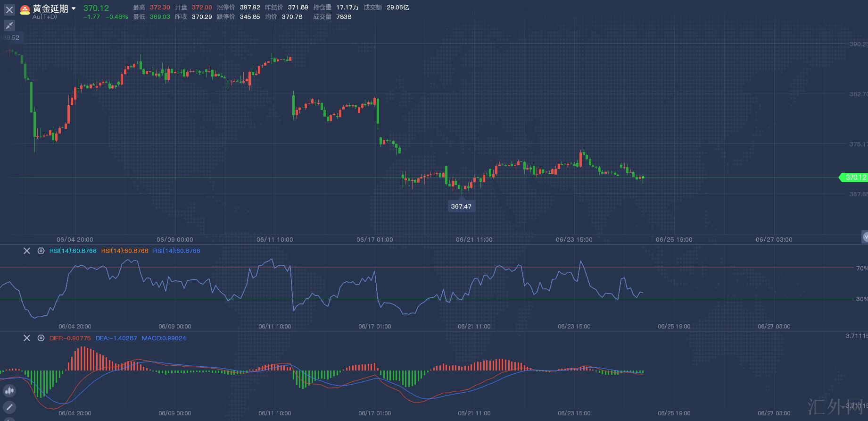Click the 黄金延期 instrument name
Viewport: 868px width, 421px height.
(x=50, y=8)
